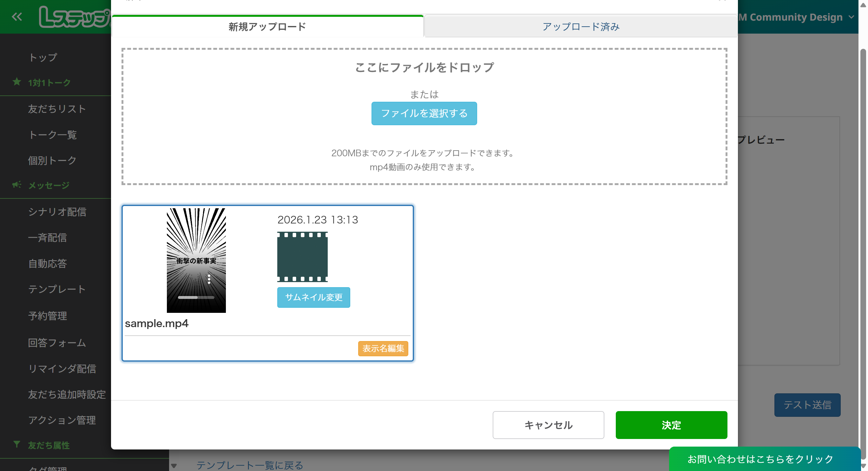Viewport: 868px width, 471px height.
Task: Click the サムネイル変更 button
Action: [313, 297]
